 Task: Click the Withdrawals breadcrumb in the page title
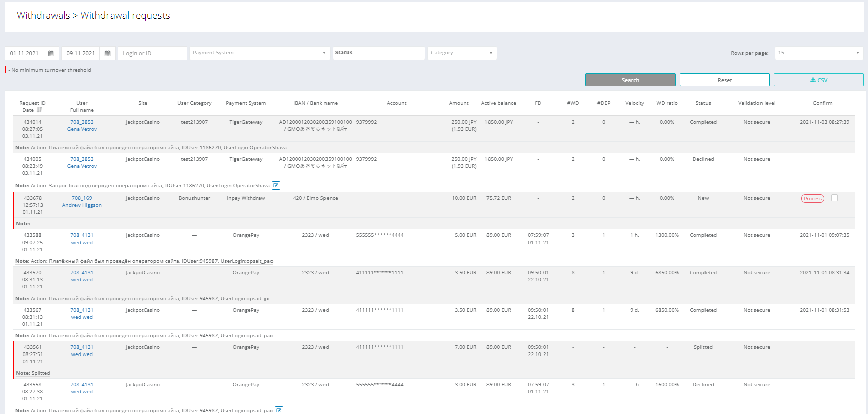point(43,16)
